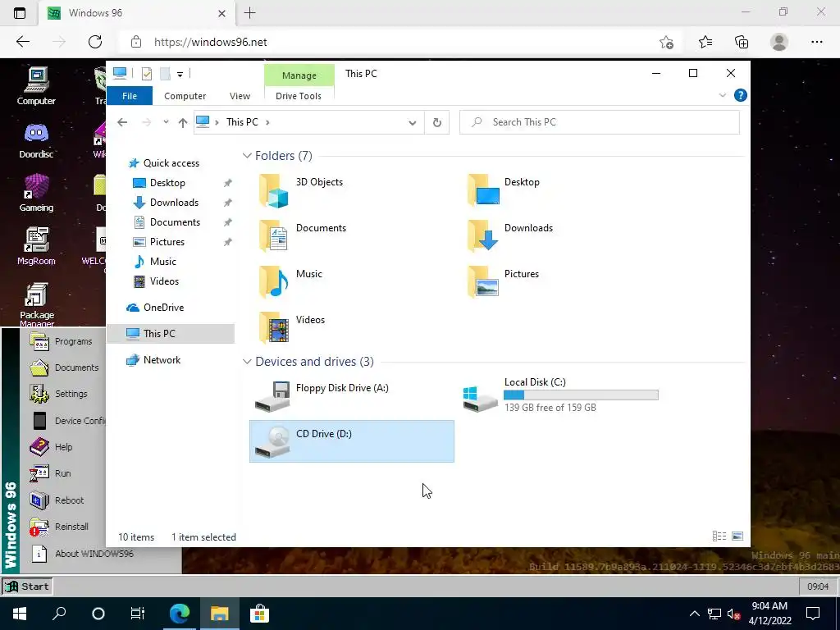Screen dimensions: 840x630
Task: Open Microsoft Store from the taskbar
Action: tap(258, 614)
